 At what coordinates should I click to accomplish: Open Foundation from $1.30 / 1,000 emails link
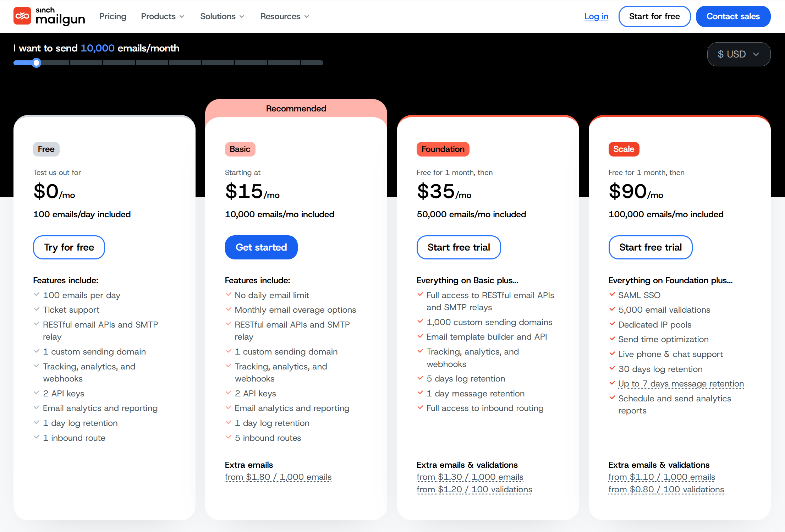pyautogui.click(x=470, y=477)
